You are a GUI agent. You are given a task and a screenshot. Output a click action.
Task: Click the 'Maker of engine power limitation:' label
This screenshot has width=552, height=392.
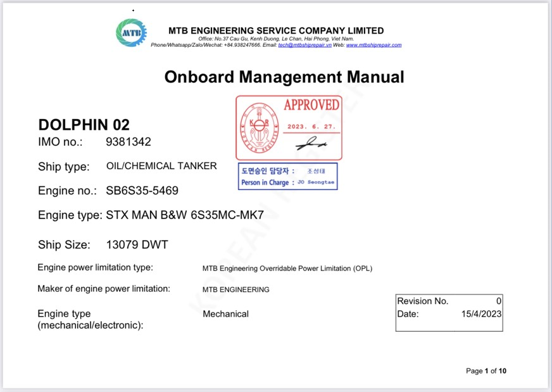click(x=104, y=289)
